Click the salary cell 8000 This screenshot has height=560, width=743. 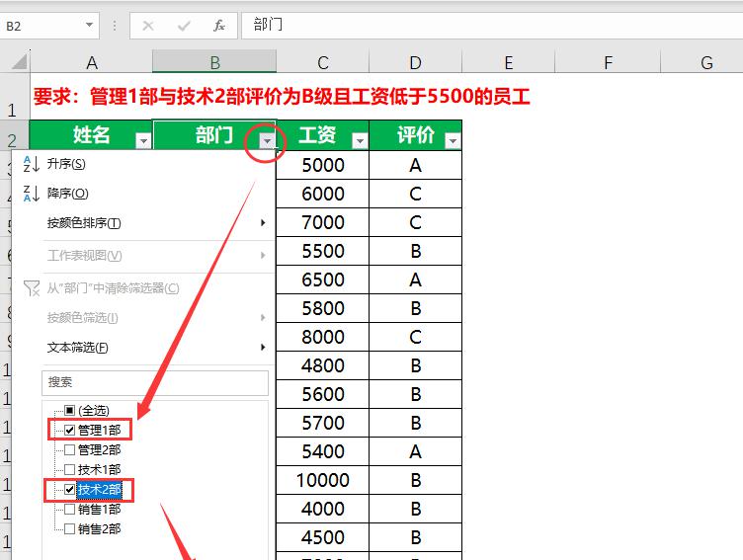323,337
